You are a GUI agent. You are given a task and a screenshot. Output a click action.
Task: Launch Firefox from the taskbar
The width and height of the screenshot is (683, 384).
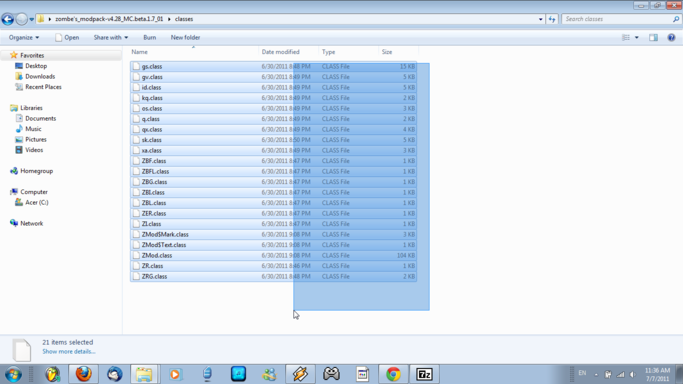pos(84,374)
